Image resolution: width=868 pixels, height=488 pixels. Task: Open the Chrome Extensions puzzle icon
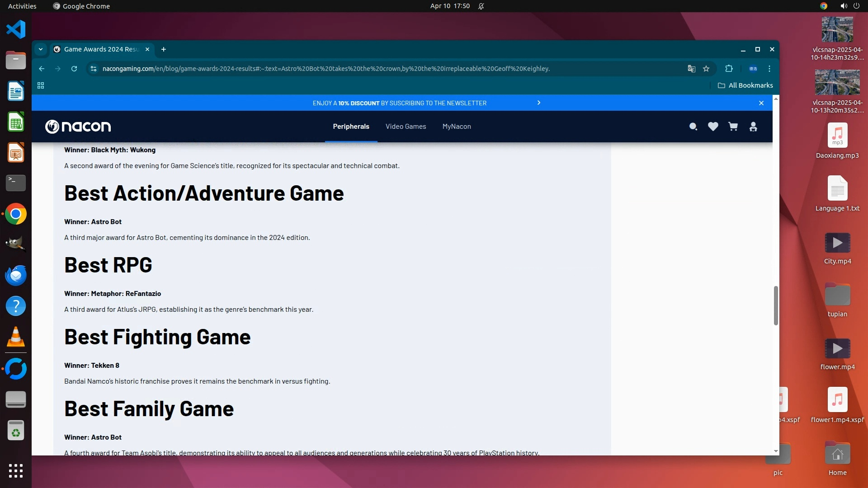pyautogui.click(x=729, y=69)
